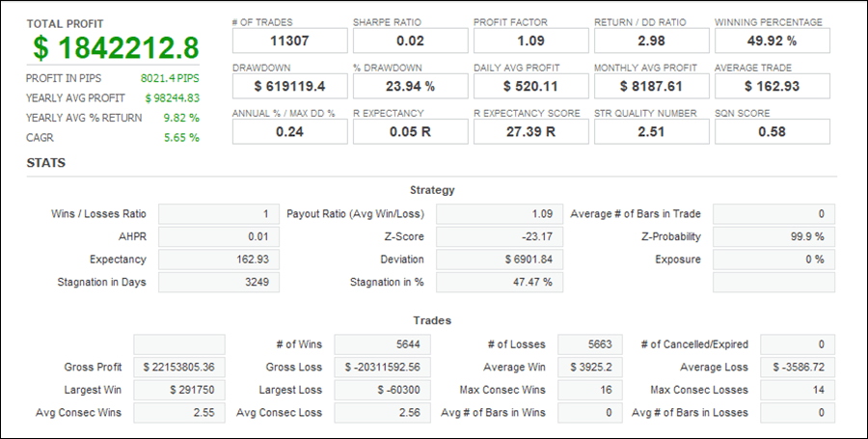
Task: Click the Gross Profit value field
Action: [179, 367]
